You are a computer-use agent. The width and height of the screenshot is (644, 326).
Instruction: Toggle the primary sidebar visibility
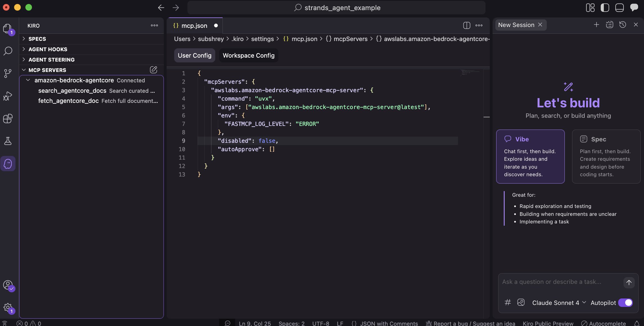tap(605, 8)
